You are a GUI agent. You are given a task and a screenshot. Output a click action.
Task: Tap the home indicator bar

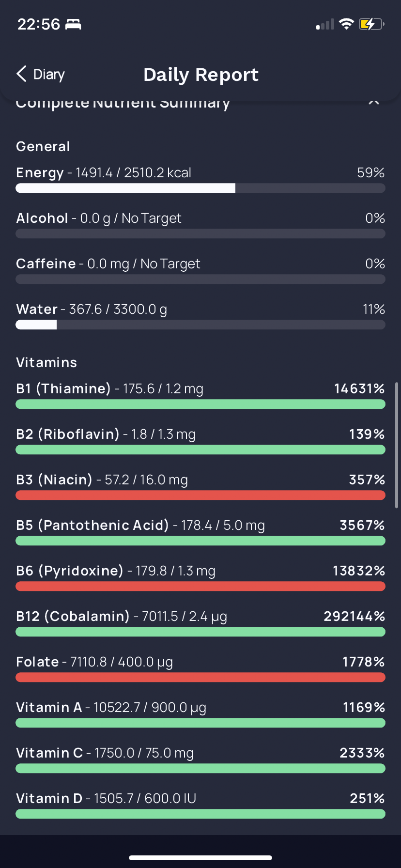pyautogui.click(x=200, y=857)
